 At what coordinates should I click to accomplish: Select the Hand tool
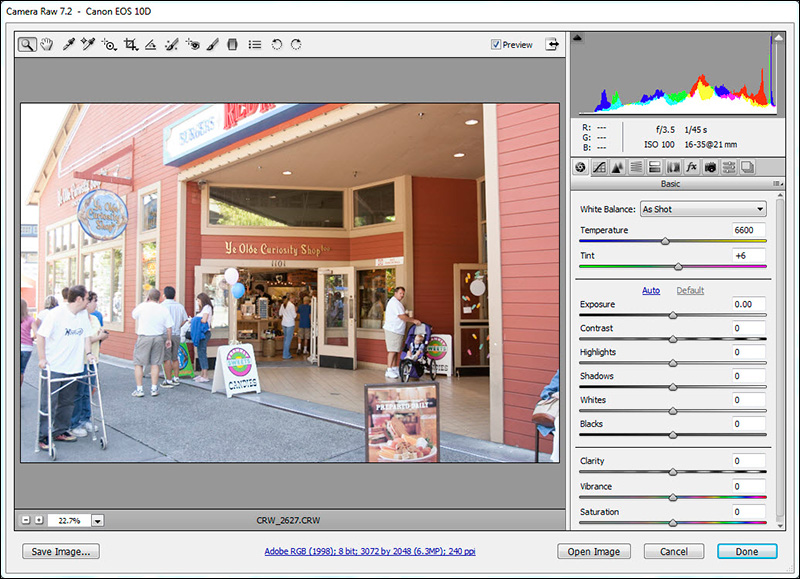coord(47,45)
